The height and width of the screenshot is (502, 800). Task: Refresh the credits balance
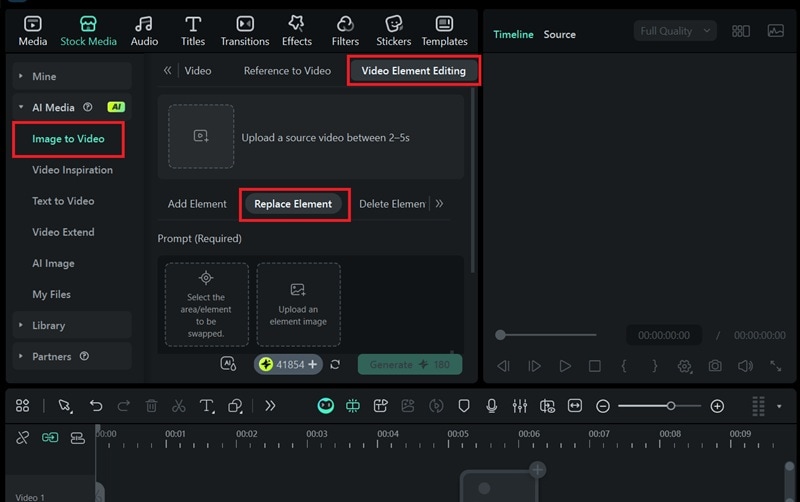tap(335, 364)
